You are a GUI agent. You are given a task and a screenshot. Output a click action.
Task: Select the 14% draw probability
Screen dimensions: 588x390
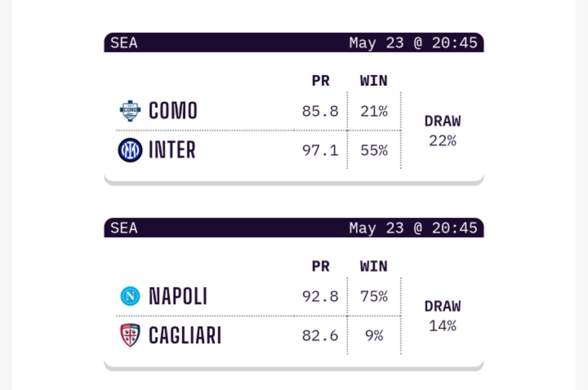pos(443,326)
